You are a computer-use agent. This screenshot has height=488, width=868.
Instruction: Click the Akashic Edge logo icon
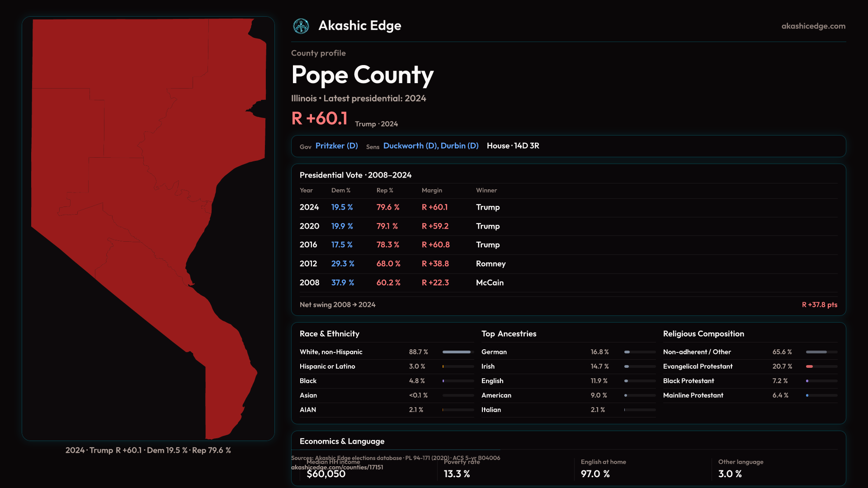pyautogui.click(x=301, y=26)
